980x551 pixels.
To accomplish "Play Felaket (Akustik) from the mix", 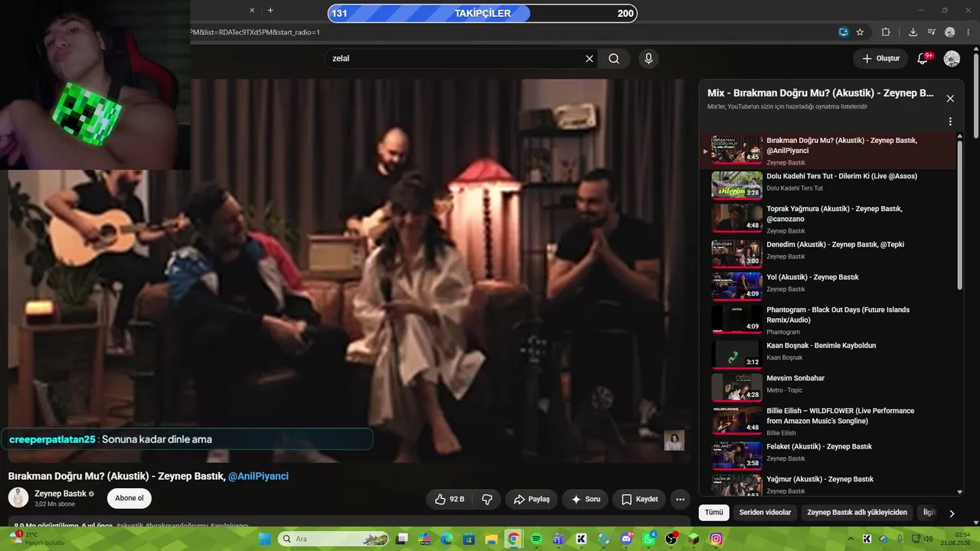I will [828, 454].
